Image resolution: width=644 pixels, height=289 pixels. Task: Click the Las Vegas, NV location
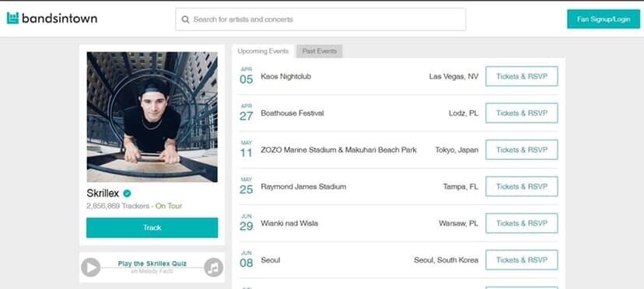click(x=453, y=76)
